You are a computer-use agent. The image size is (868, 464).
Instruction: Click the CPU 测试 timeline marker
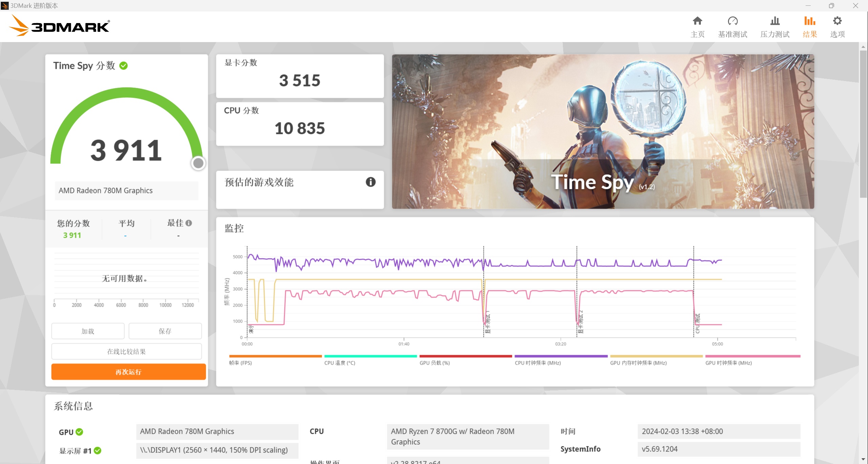(x=697, y=324)
